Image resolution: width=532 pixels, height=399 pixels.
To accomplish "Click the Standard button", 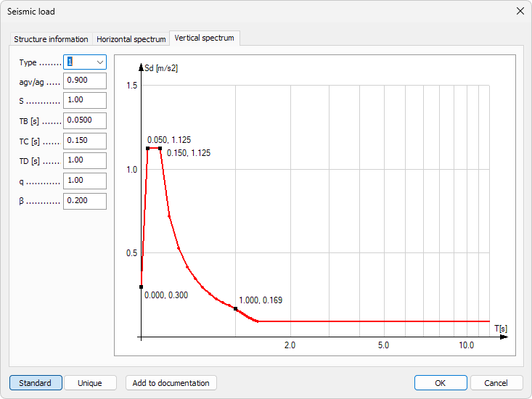I will (x=36, y=383).
